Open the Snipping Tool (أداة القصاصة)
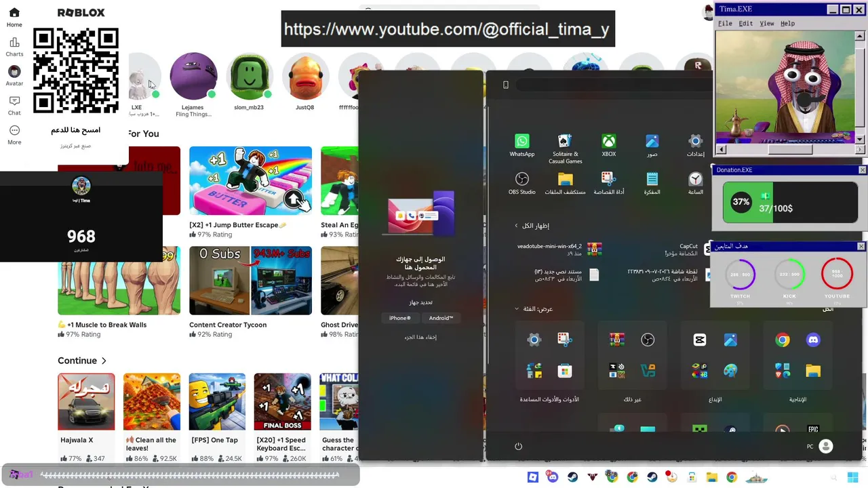 (609, 183)
